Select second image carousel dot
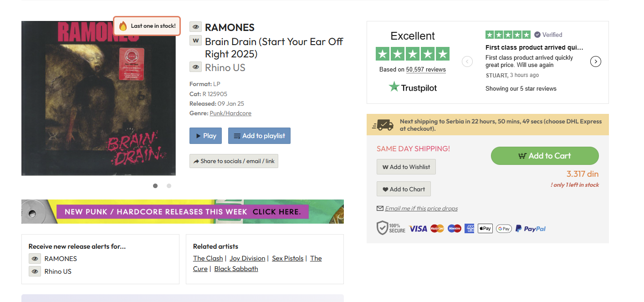The height and width of the screenshot is (302, 644). coord(169,186)
